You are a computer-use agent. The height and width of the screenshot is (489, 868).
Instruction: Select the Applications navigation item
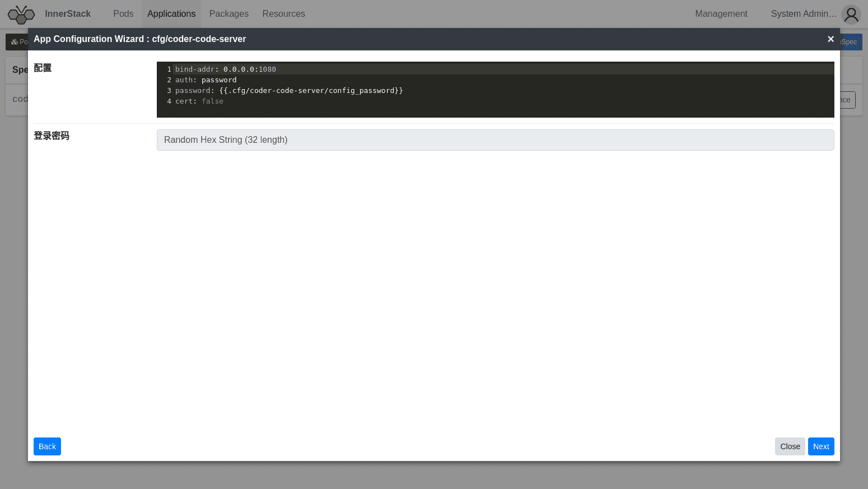(x=171, y=13)
